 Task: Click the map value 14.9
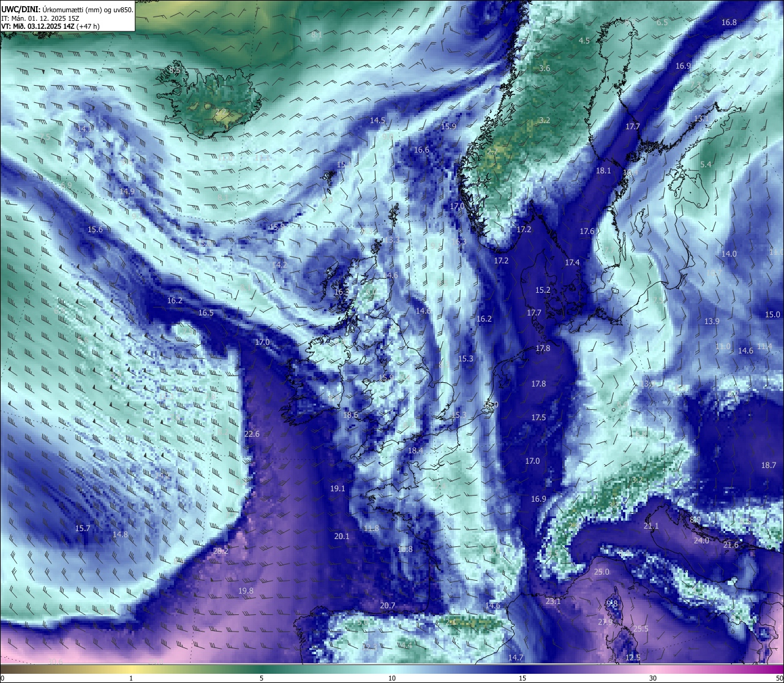coord(127,191)
